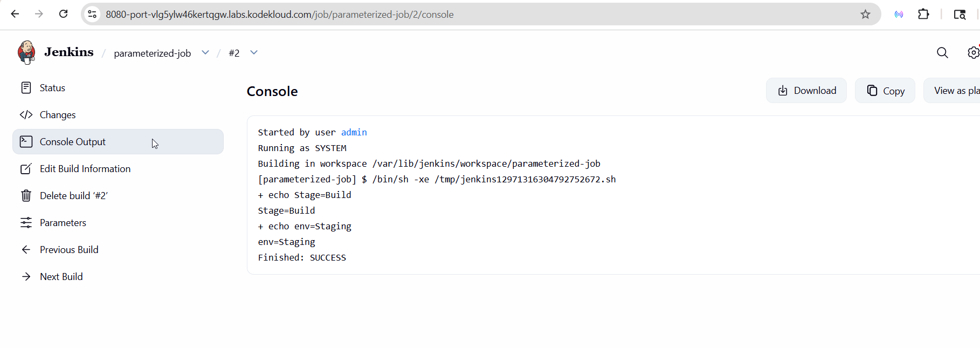Click the Changes code icon
Screen dimensions: 980x348
[x=26, y=115]
